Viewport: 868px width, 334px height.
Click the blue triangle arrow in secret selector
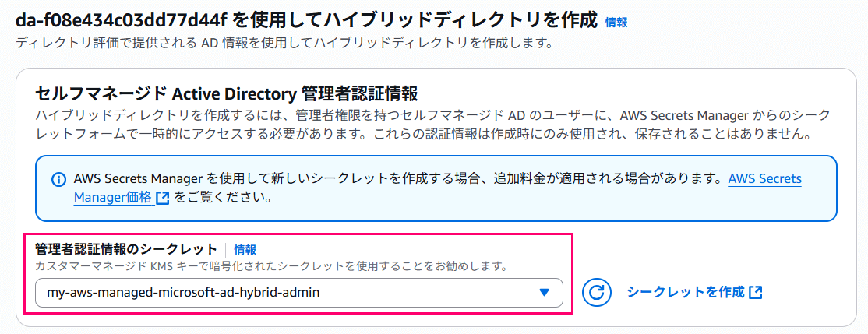click(544, 293)
